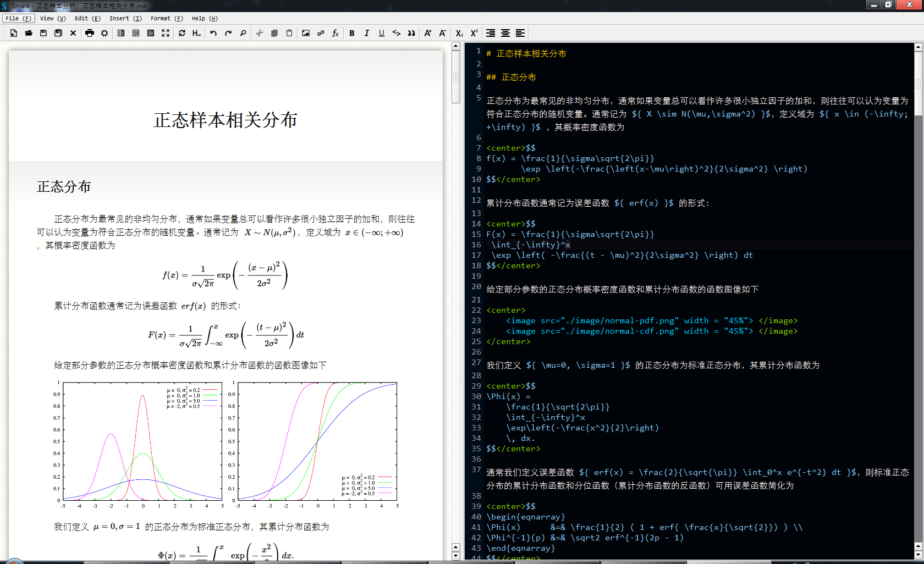This screenshot has height=564, width=924.
Task: Open the Format menu
Action: 167,18
